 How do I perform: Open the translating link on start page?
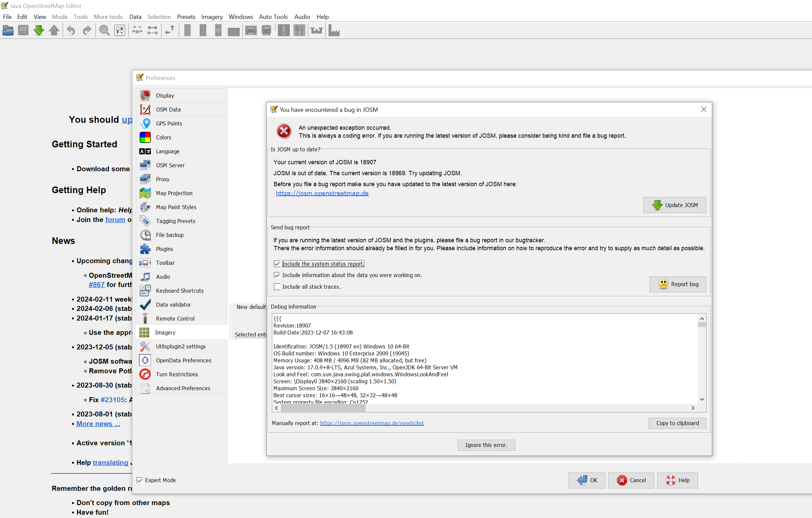110,463
